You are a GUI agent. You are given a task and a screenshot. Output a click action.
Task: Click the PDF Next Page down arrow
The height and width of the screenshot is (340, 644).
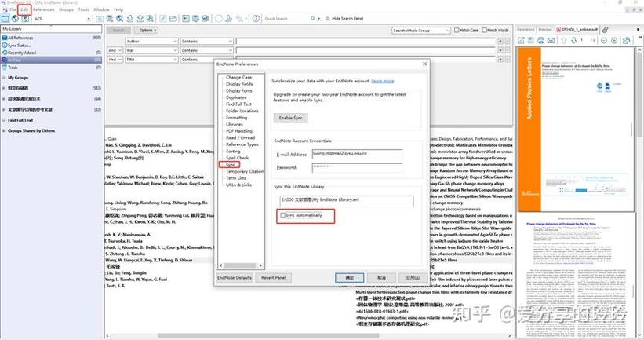pyautogui.click(x=573, y=40)
